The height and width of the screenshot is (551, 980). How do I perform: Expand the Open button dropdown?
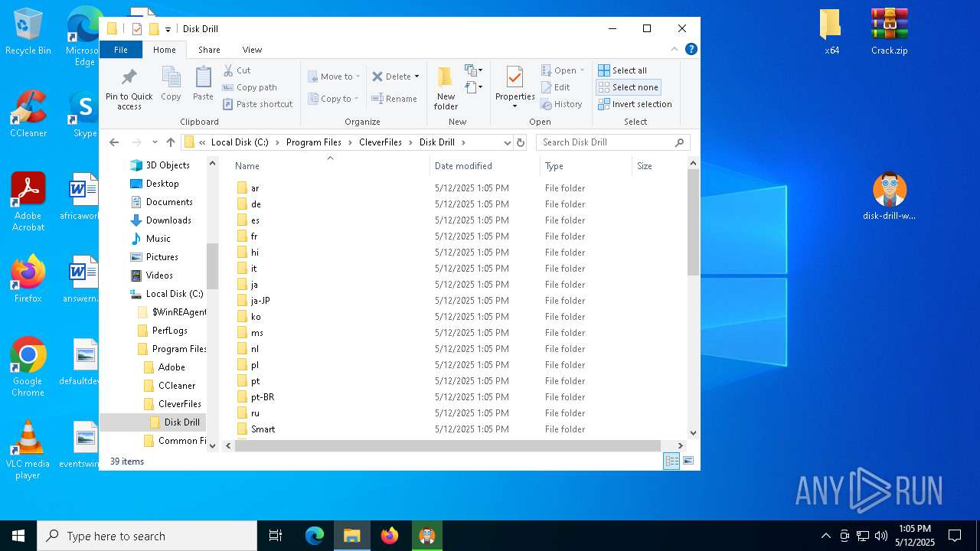(x=582, y=70)
